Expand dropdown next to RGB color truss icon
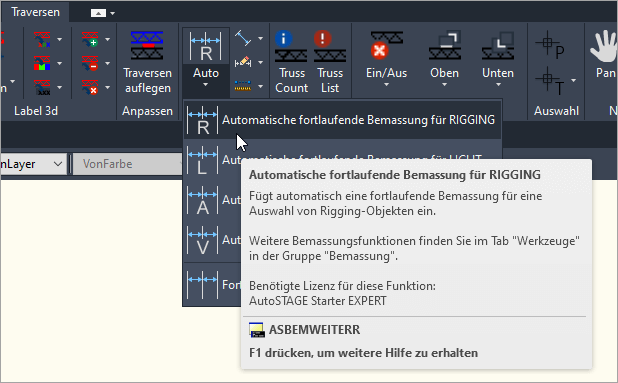618x383 pixels. tap(60, 63)
